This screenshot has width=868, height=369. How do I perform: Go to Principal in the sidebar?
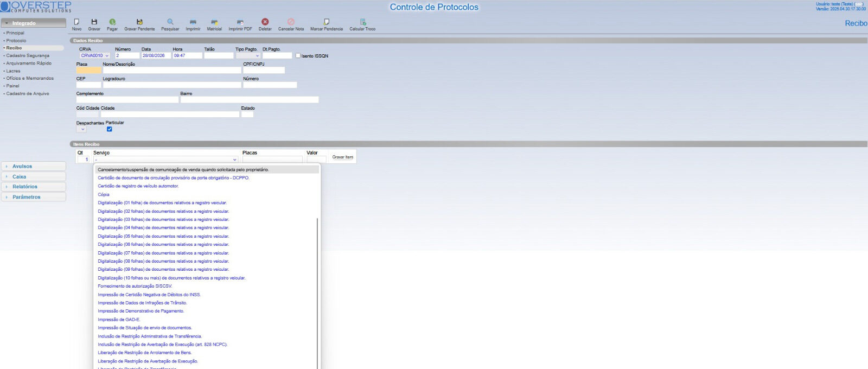coord(15,33)
